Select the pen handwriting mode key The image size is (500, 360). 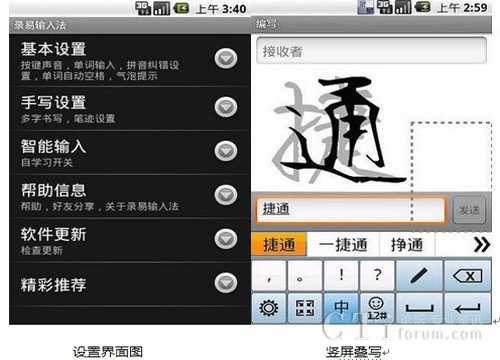tap(419, 275)
